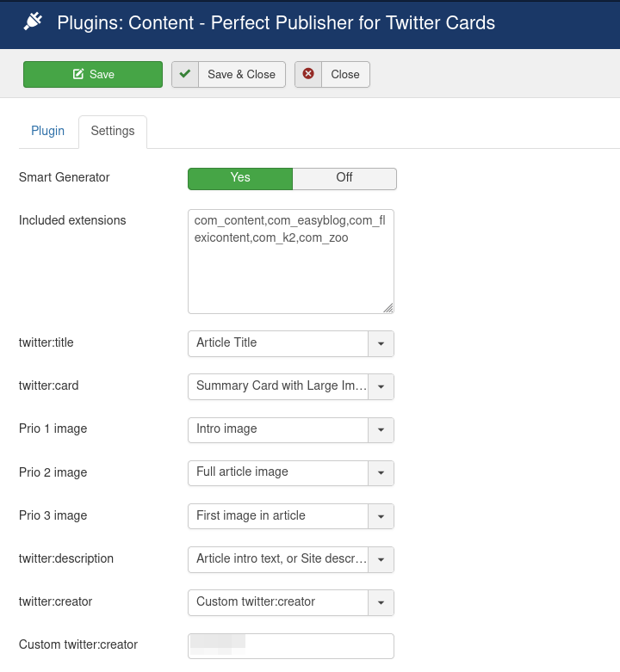Viewport: 620px width, 672px height.
Task: Set Smart Generator to Off
Action: coord(344,178)
